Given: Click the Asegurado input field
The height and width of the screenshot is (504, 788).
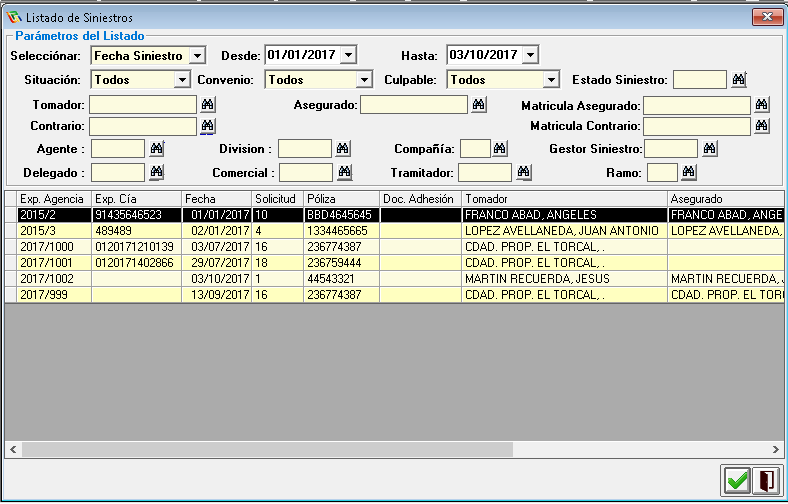Looking at the screenshot, I should (x=414, y=105).
